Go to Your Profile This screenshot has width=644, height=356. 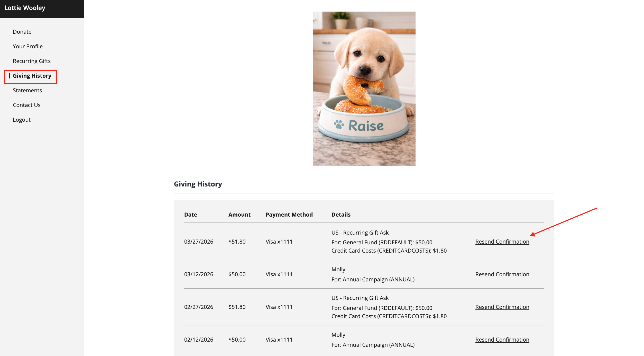pos(28,46)
